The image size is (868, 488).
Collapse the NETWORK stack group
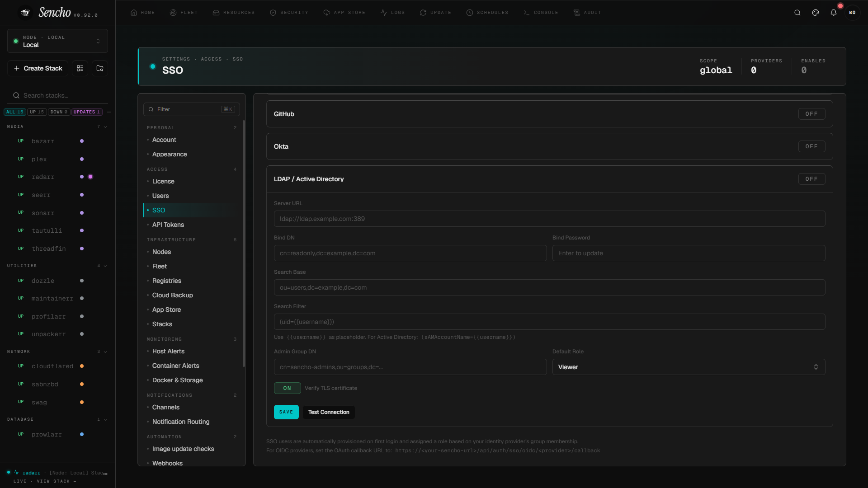click(x=105, y=352)
